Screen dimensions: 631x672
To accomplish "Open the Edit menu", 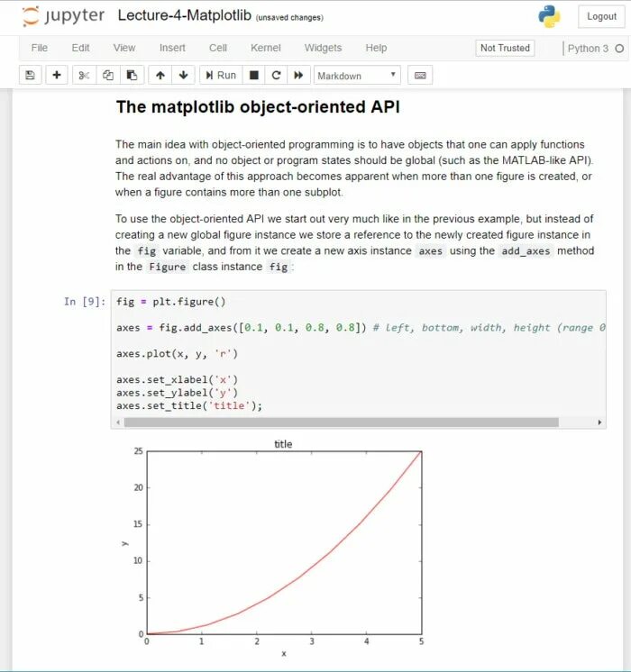I will 80,48.
